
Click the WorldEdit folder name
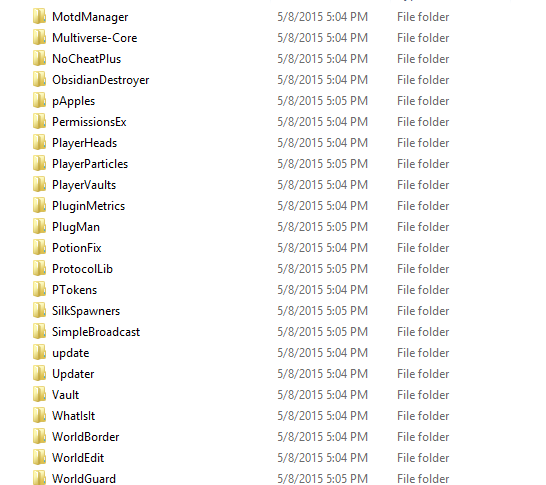click(x=78, y=458)
